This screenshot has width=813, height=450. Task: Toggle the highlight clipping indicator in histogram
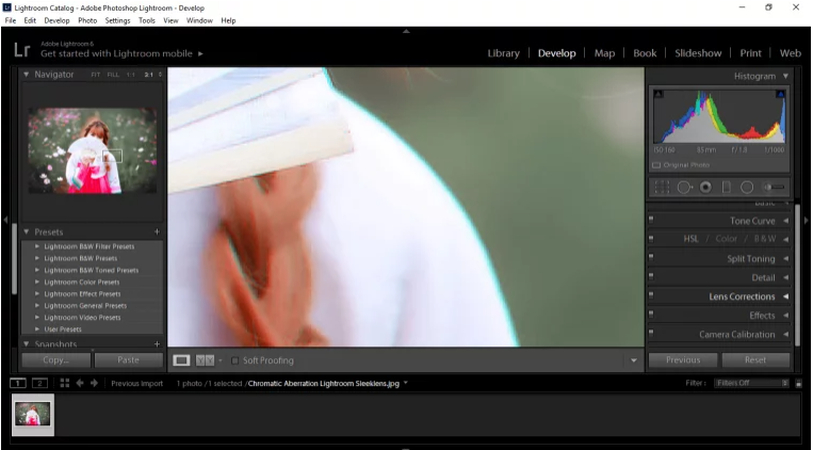[x=780, y=94]
